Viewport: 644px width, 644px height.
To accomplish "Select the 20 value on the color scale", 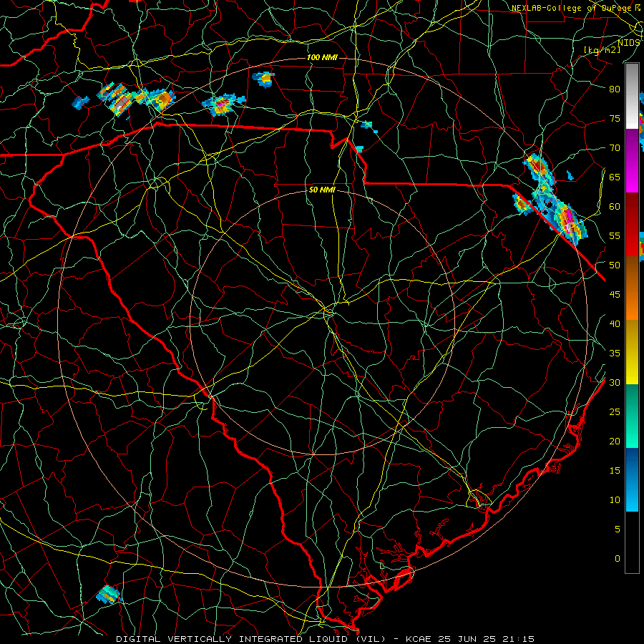I will 615,441.
